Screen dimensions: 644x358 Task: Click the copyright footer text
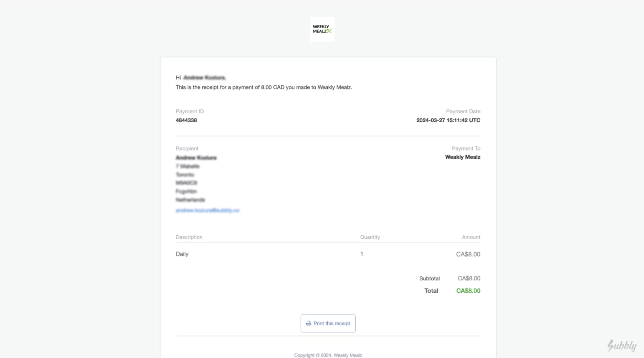point(328,355)
